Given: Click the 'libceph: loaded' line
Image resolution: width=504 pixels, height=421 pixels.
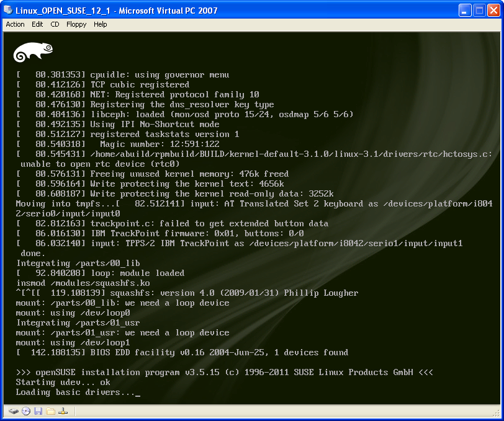Looking at the screenshot, I should tap(185, 115).
